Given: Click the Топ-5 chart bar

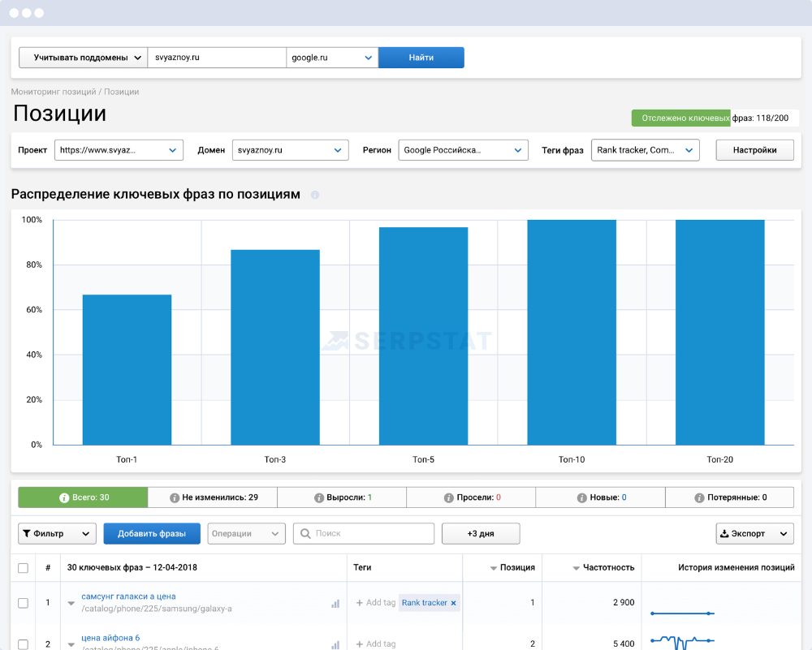Looking at the screenshot, I should 424,336.
